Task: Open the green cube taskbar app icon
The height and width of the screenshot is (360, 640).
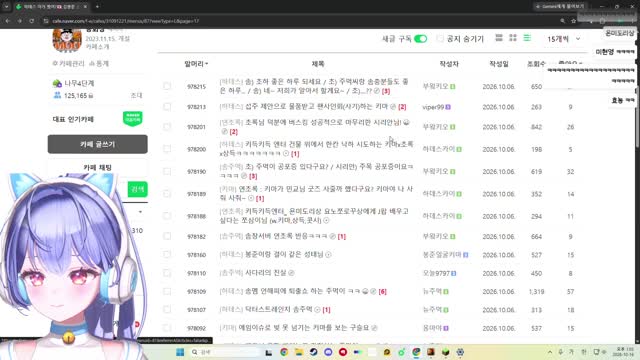Action: tap(446, 352)
